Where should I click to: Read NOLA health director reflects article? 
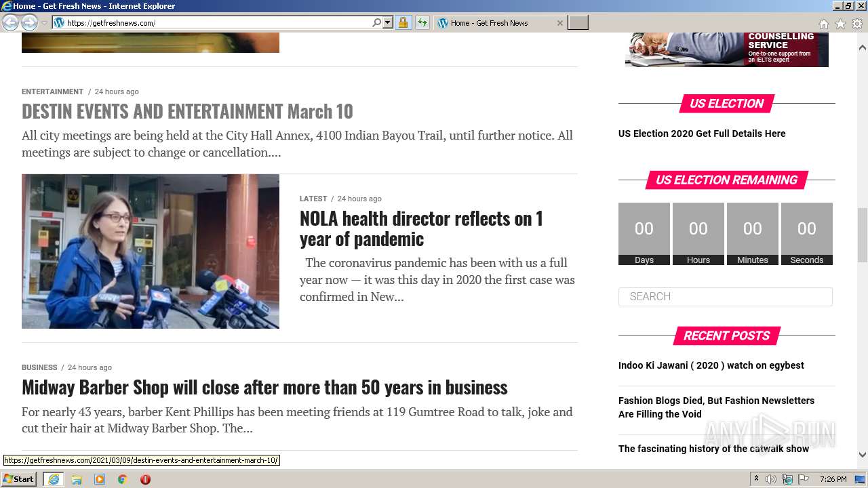(421, 228)
